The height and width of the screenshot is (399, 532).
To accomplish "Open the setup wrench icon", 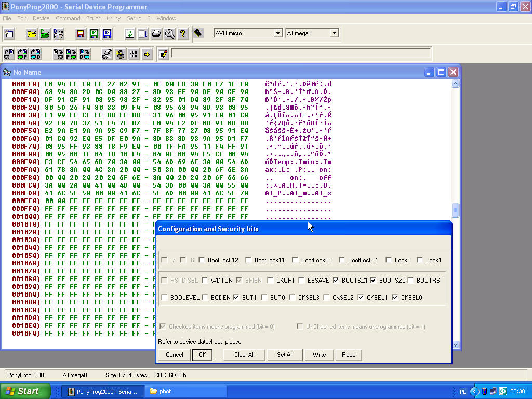I will (170, 34).
